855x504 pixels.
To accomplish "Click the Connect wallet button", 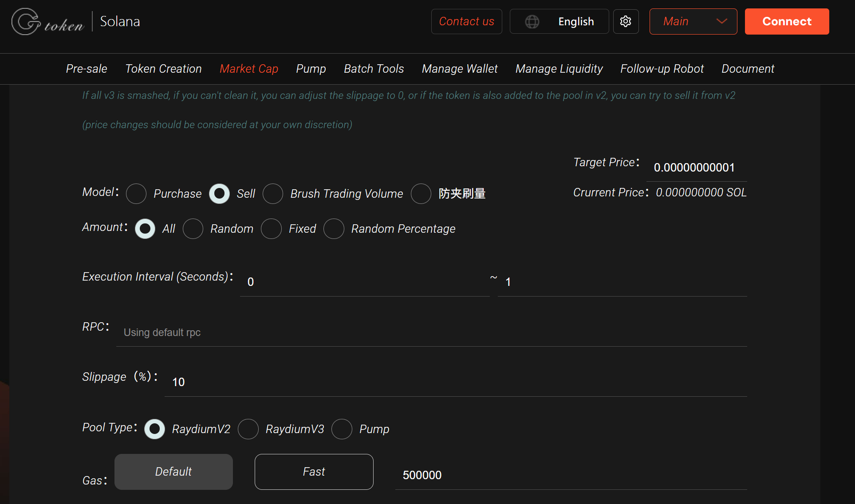I will (787, 21).
